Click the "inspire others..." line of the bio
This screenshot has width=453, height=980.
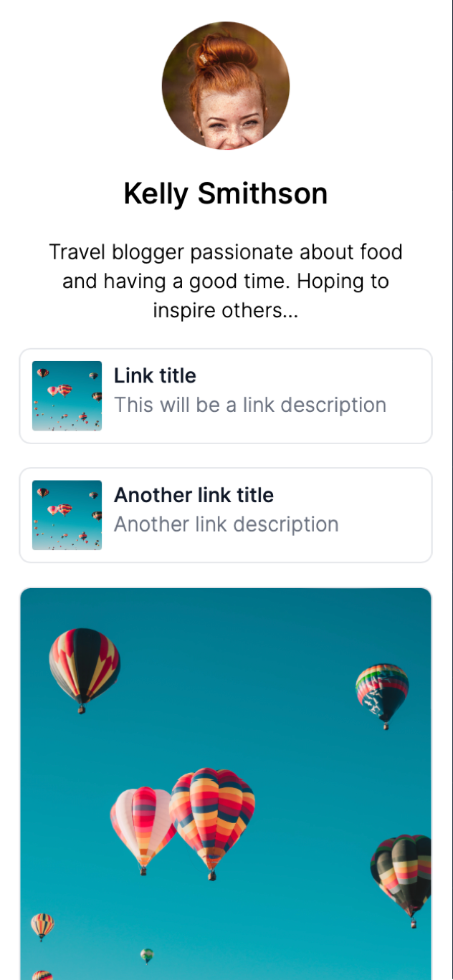tap(226, 311)
